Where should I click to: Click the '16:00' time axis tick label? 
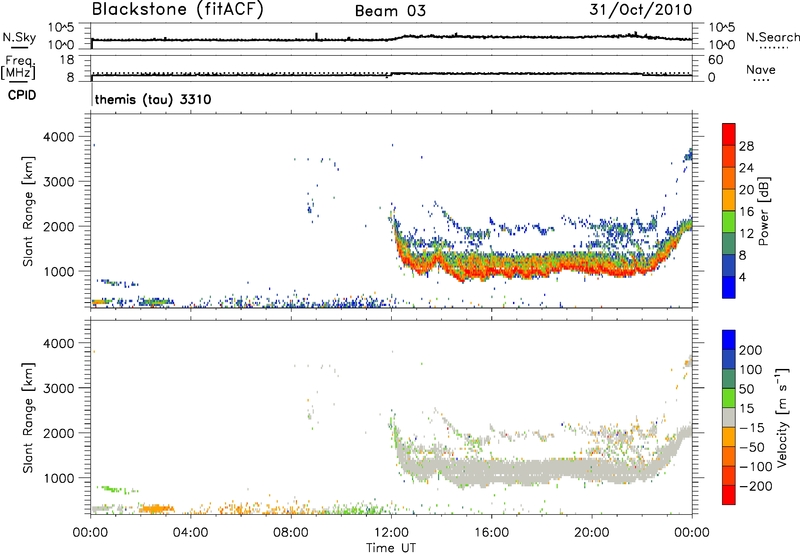click(492, 533)
